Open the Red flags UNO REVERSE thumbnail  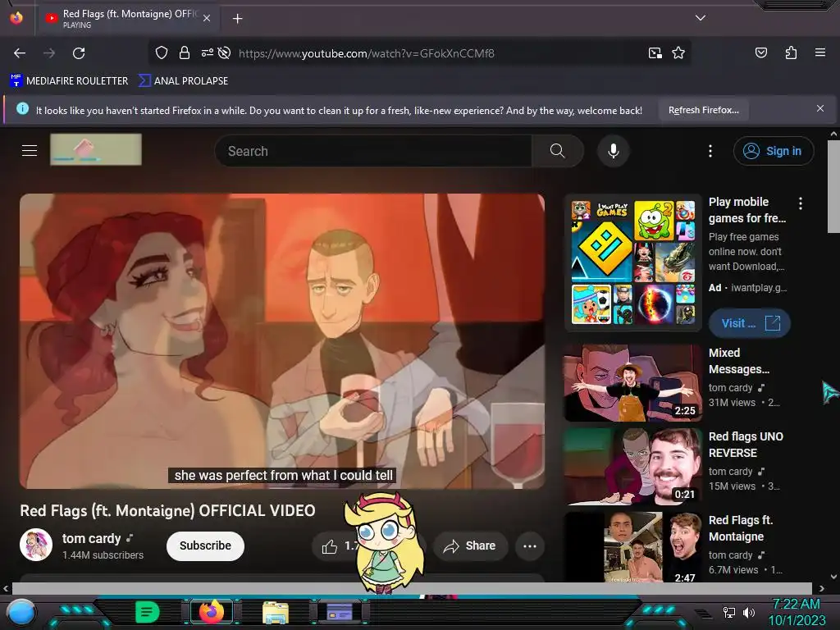pos(632,467)
